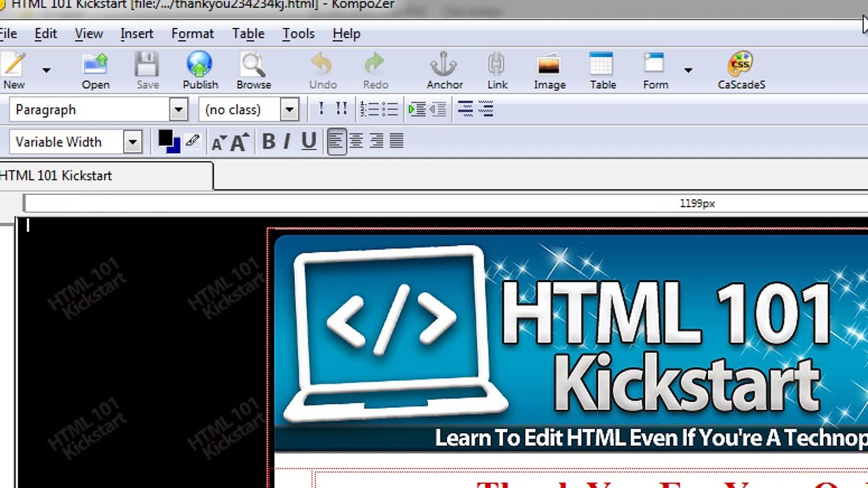Redo the last undone change

(x=375, y=71)
